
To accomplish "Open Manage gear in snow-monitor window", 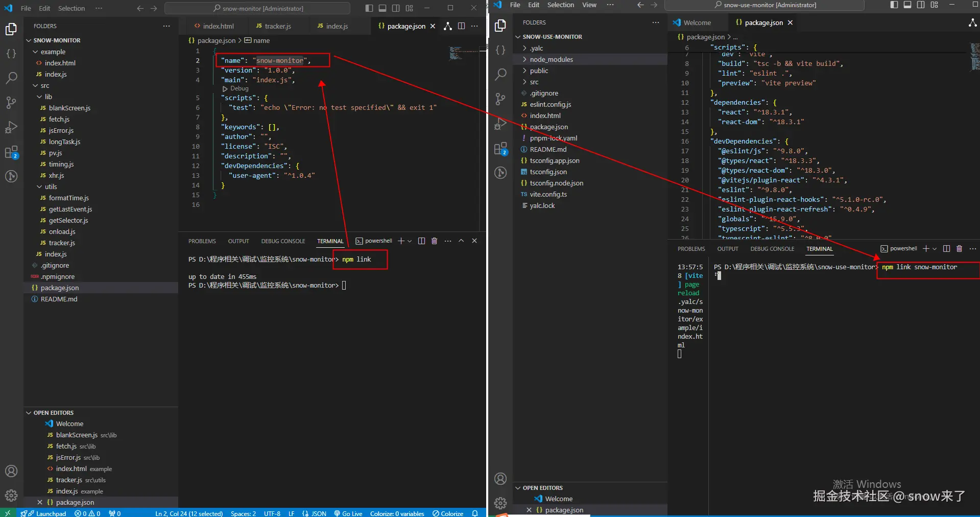I will coord(11,495).
